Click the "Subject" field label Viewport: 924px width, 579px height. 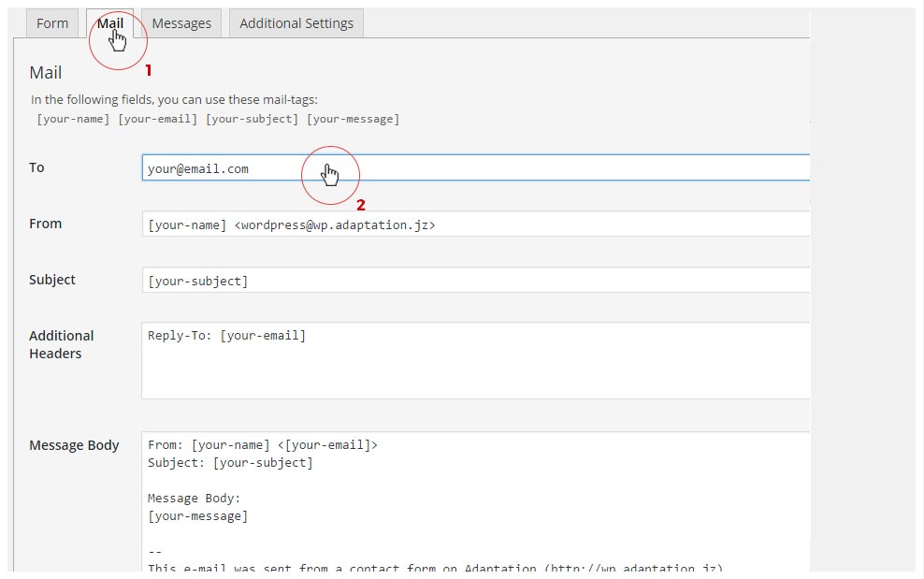52,280
